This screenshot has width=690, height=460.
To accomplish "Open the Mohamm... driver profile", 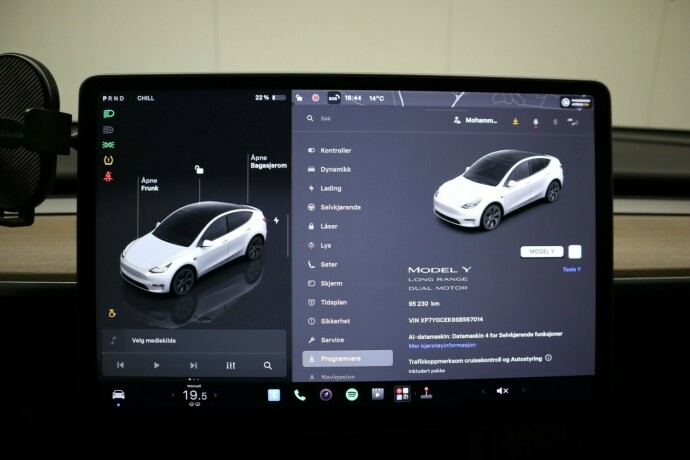I will point(475,120).
